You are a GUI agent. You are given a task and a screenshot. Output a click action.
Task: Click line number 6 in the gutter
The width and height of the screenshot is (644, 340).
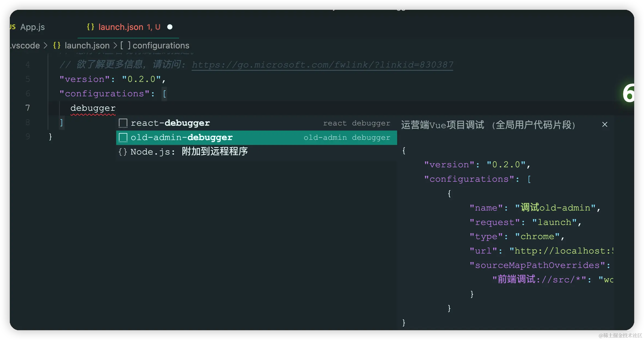coord(27,94)
